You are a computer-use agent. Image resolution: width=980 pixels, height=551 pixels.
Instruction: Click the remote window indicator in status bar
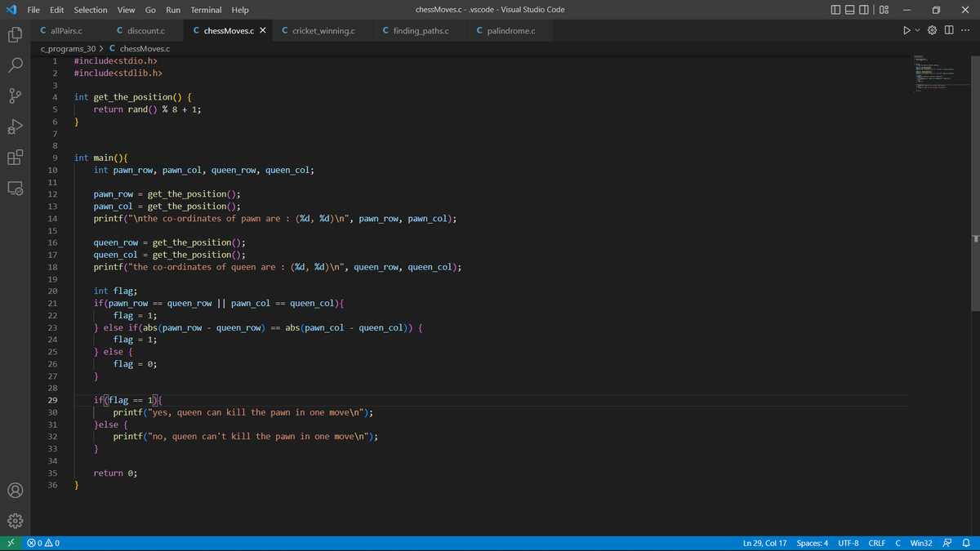tap(10, 543)
